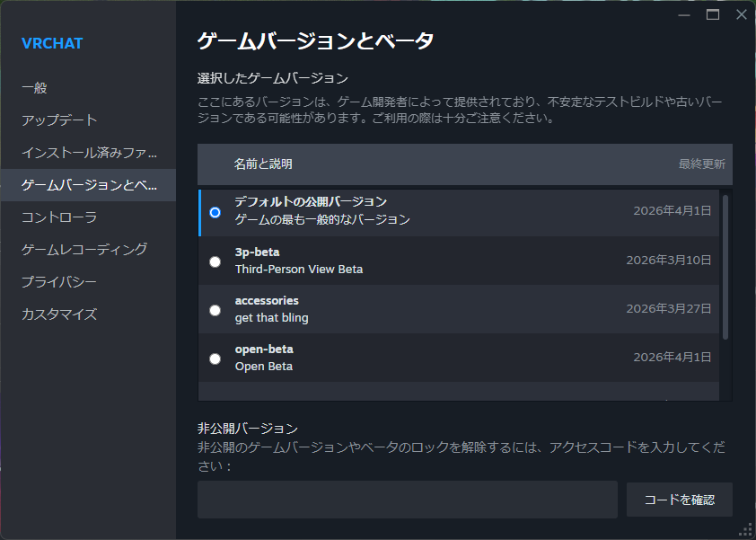Click the 最終更新 column header

point(701,164)
